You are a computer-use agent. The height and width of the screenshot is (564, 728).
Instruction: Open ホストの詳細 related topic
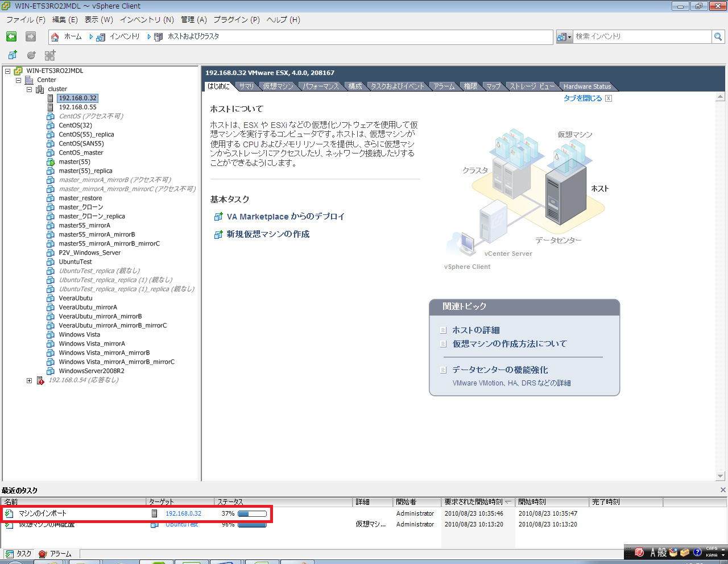[476, 330]
